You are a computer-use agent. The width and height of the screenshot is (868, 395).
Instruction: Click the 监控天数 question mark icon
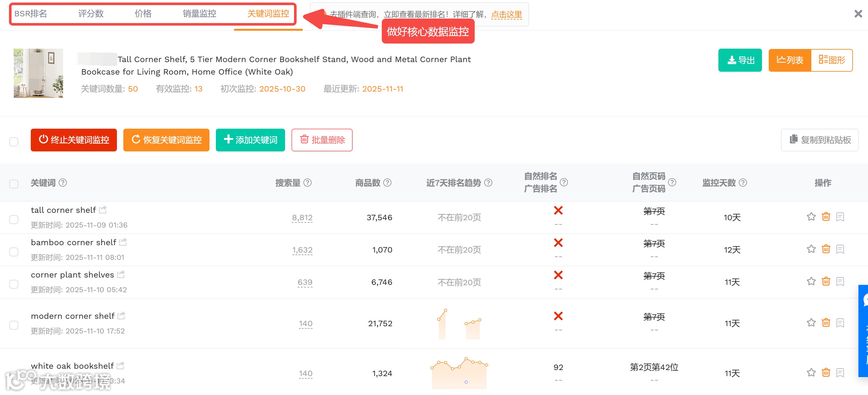coord(742,182)
